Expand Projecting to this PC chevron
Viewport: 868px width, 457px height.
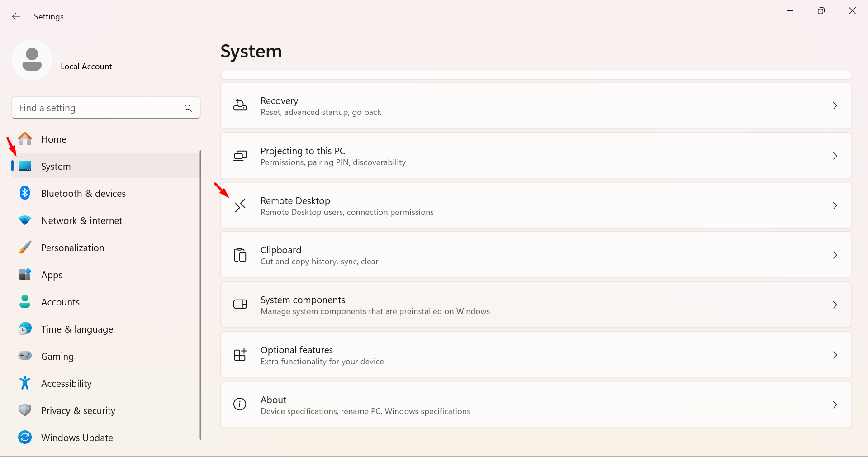click(x=835, y=156)
